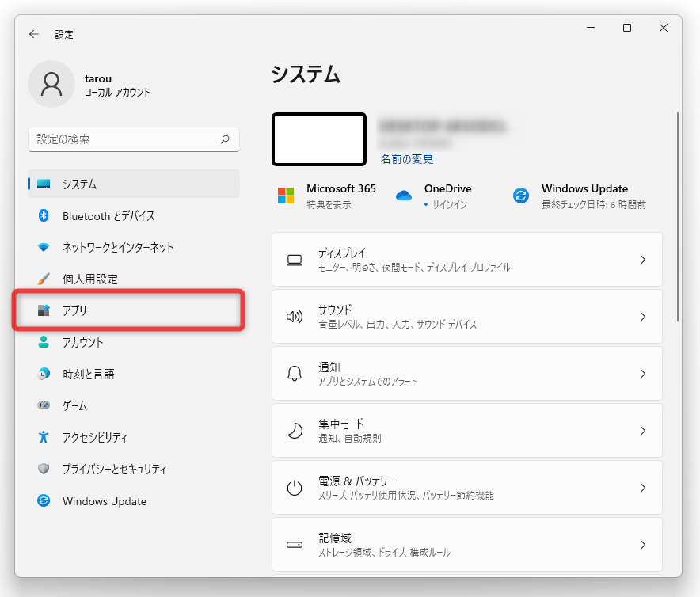The height and width of the screenshot is (597, 700).
Task: Click the Microsoft 365 logo icon
Action: click(x=286, y=196)
